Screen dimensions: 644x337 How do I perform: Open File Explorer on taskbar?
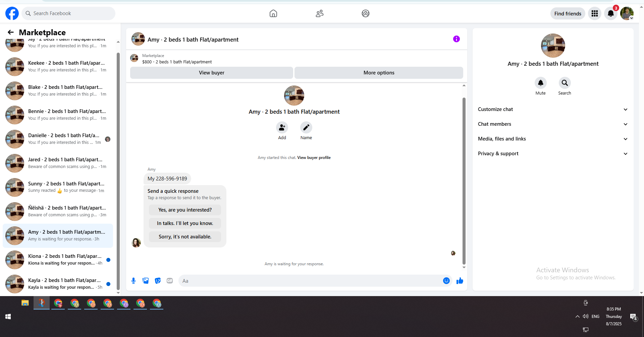(25, 303)
